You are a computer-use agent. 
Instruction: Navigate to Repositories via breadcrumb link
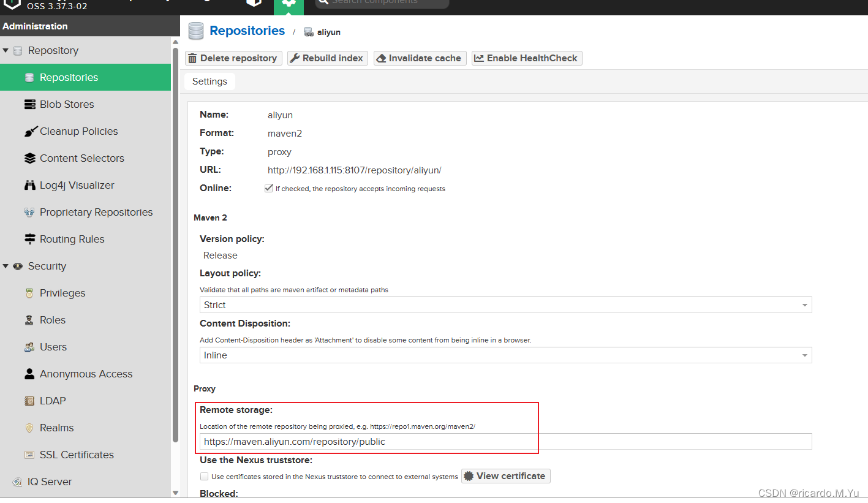pyautogui.click(x=247, y=31)
